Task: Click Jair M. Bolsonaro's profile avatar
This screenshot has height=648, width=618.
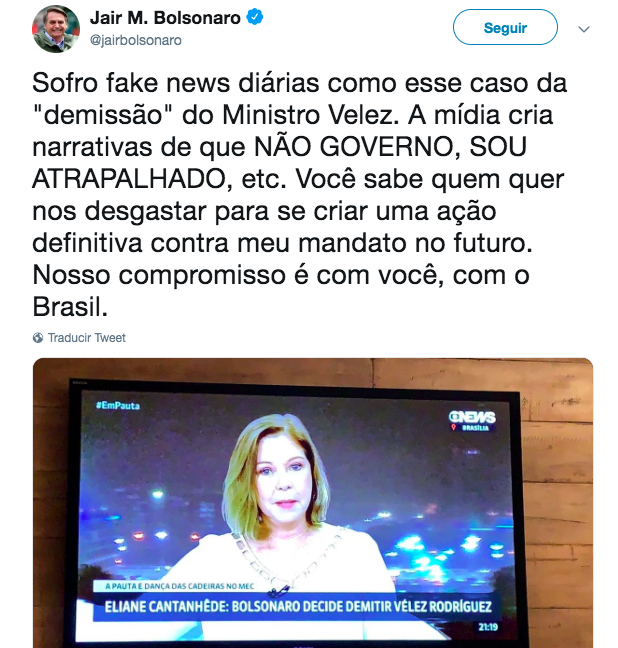Action: [56, 29]
